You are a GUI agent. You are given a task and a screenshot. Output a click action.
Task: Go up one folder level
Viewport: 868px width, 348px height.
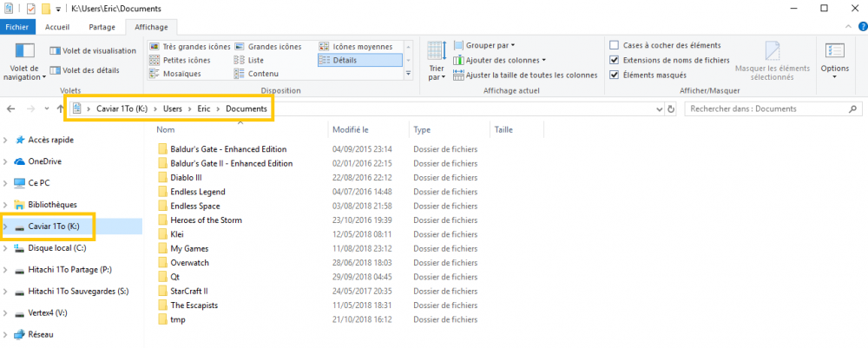[x=61, y=109]
